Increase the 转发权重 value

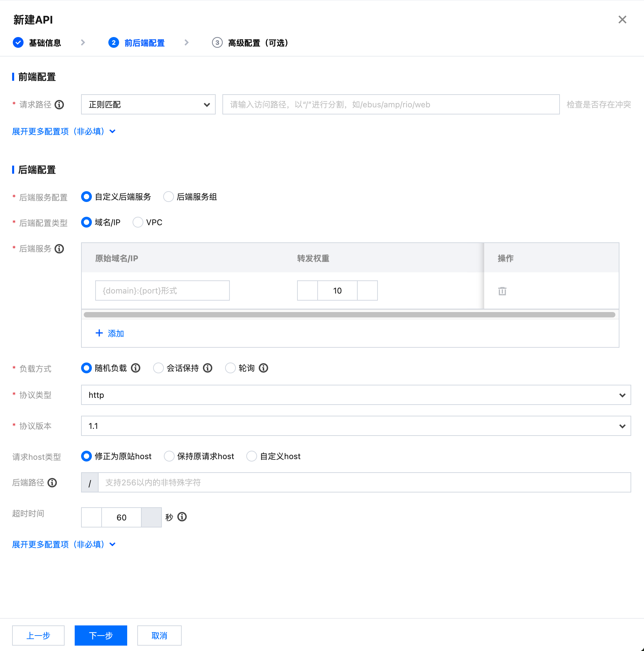pyautogui.click(x=367, y=290)
